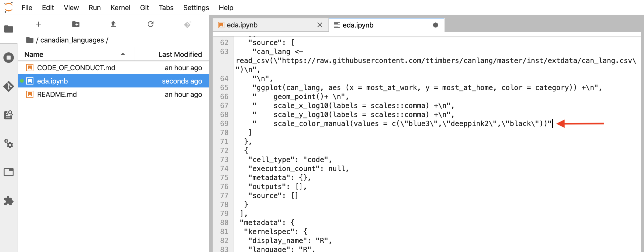This screenshot has height=252, width=644.
Task: Click the canadian_languages breadcrumb path
Action: click(x=72, y=40)
